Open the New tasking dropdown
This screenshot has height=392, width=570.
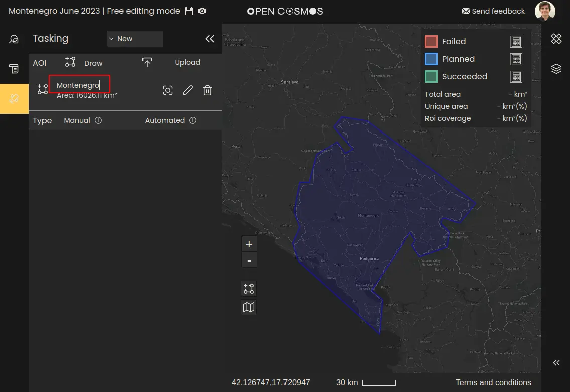point(134,39)
